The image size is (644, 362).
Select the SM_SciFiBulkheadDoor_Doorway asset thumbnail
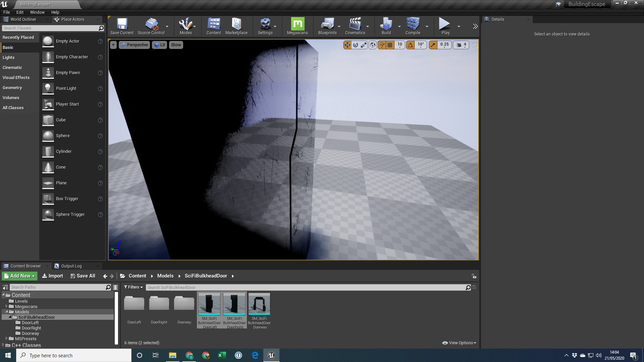[259, 304]
